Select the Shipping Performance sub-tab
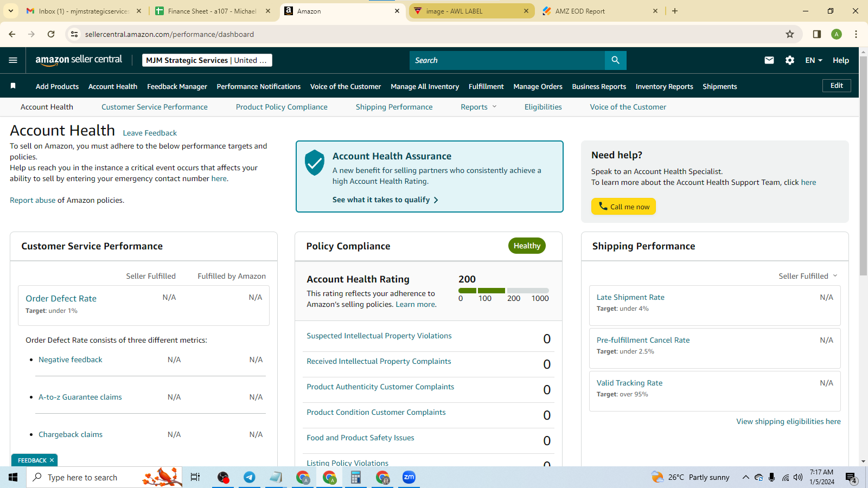The image size is (868, 488). pyautogui.click(x=394, y=107)
